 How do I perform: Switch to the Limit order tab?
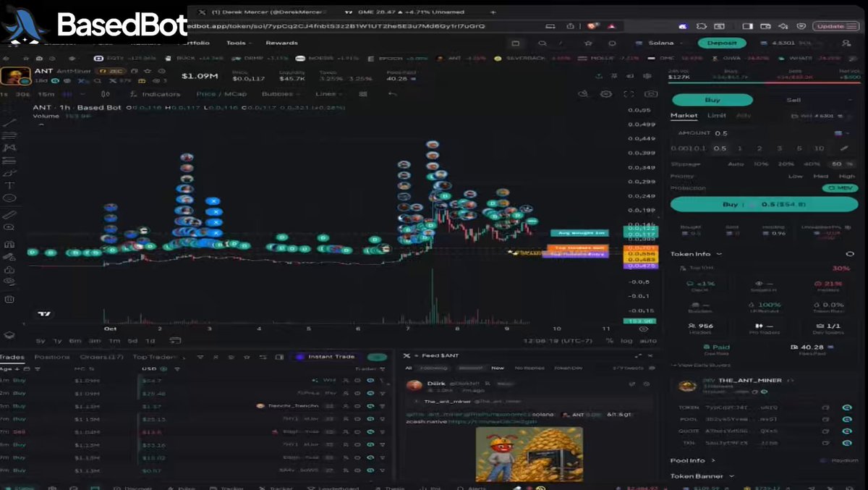(716, 116)
